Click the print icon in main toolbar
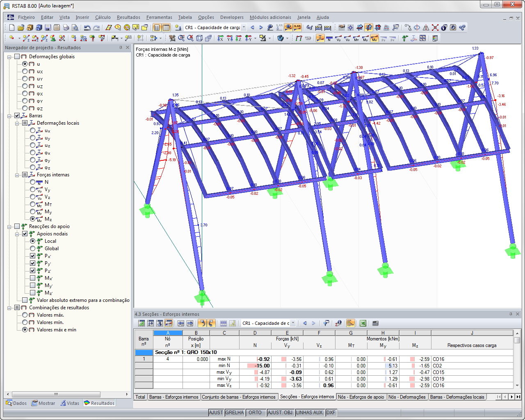The image size is (525, 420). [66, 27]
